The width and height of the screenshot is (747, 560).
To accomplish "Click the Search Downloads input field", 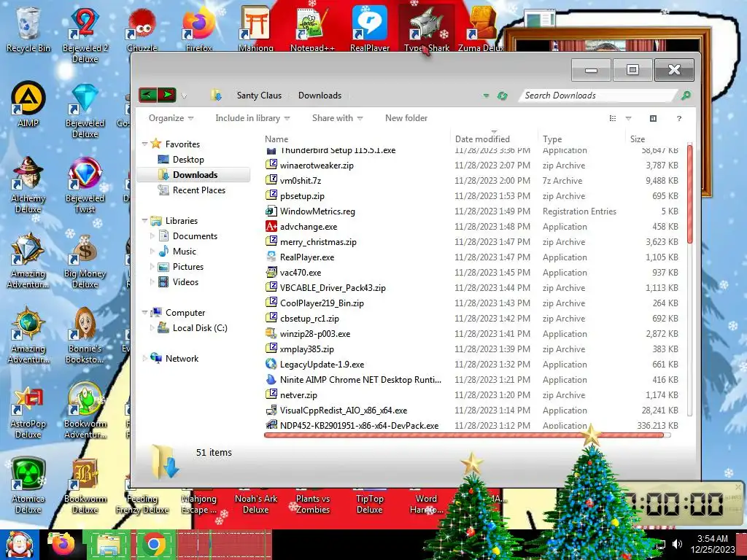I will point(598,96).
